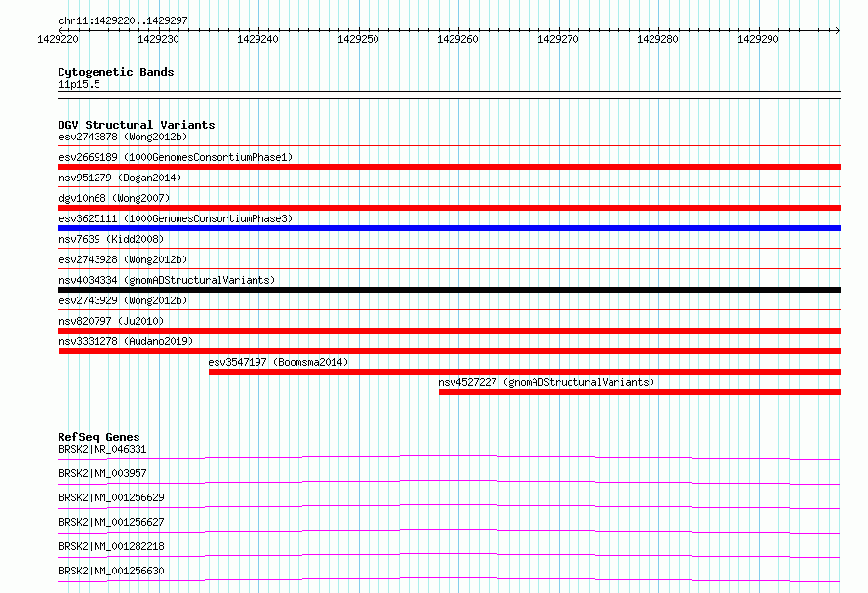868x593 pixels.
Task: Click ruler position 1429290
Action: point(758,39)
